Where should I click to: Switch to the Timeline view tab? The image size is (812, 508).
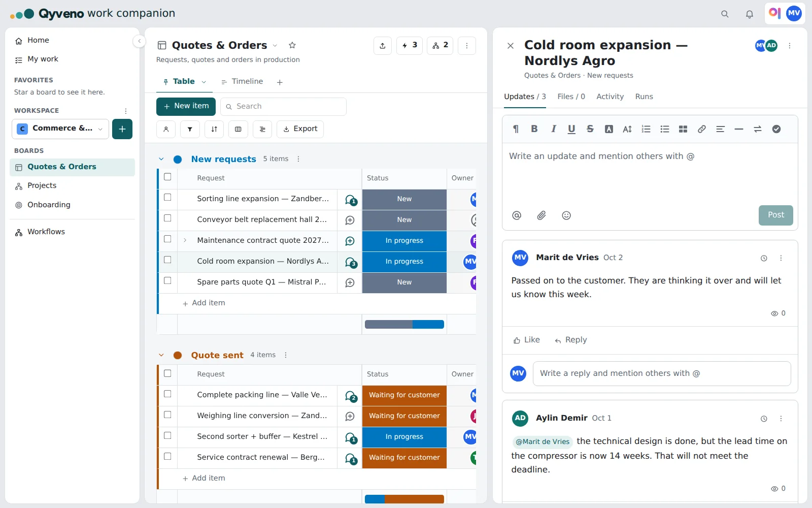(242, 81)
